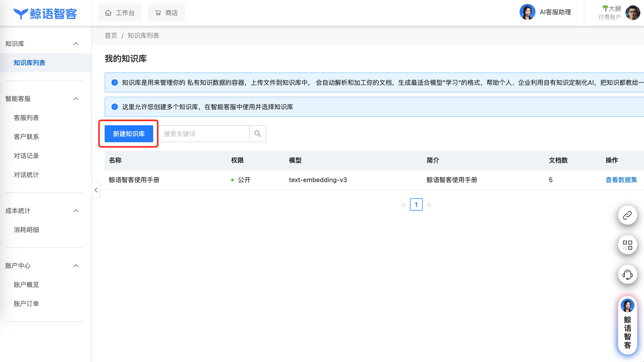Image resolution: width=644 pixels, height=362 pixels.
Task: Open 客户联系 in the sidebar
Action: pyautogui.click(x=26, y=137)
